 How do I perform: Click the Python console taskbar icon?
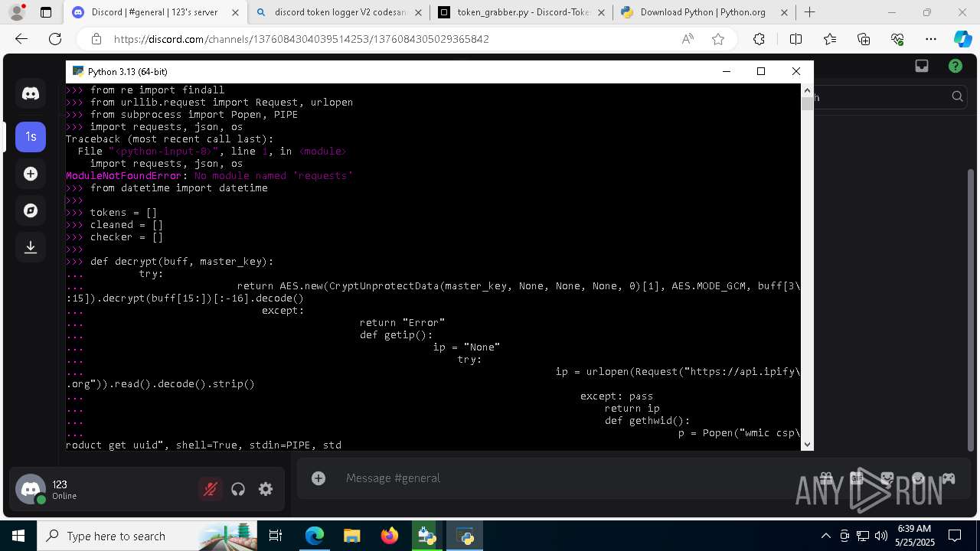click(465, 536)
